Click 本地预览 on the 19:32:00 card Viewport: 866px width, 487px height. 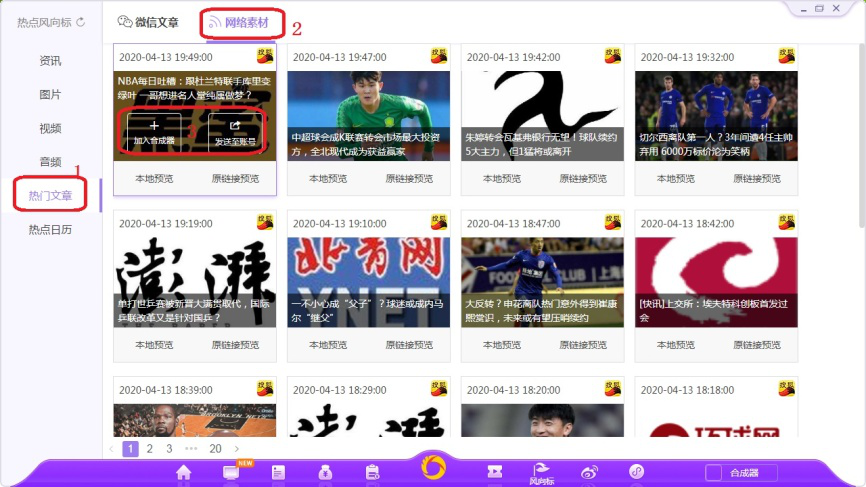675,178
